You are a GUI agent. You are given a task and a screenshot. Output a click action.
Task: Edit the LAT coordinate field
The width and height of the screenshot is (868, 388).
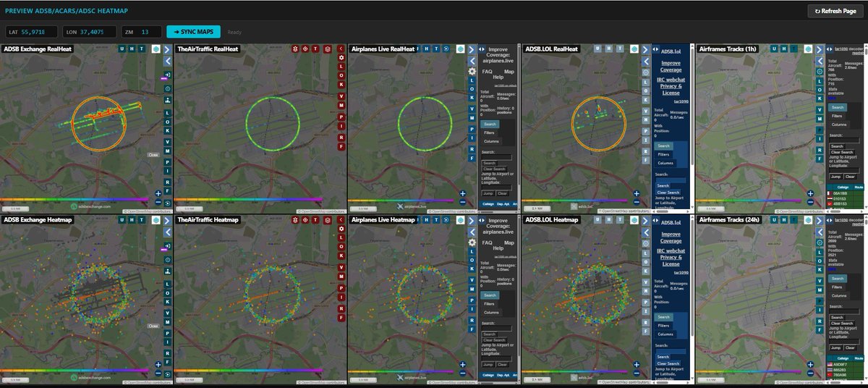click(32, 32)
